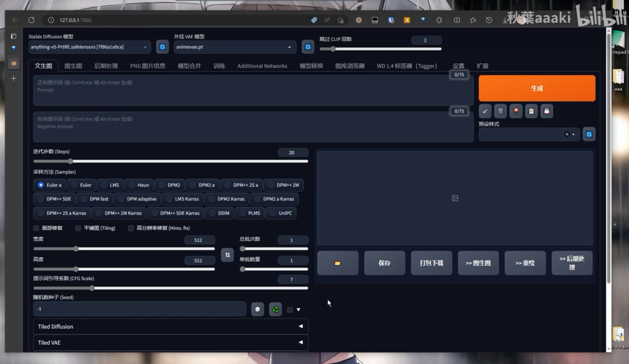Reuse last seed with the recycle icon
Screen dimensions: 629x364
coord(275,309)
